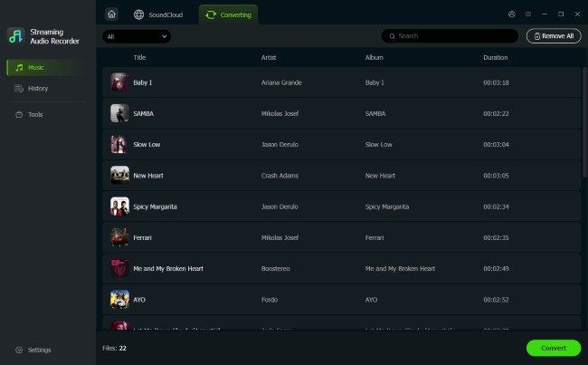Click the Streaming Audio Recorder logo
Viewport: 588px width, 365px height.
click(15, 36)
